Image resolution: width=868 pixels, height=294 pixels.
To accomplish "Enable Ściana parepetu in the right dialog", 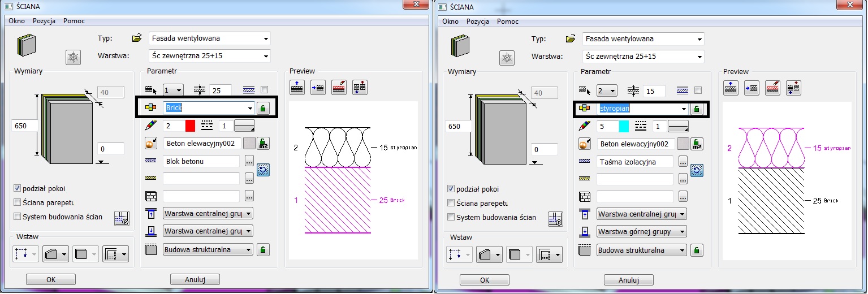I will click(451, 202).
